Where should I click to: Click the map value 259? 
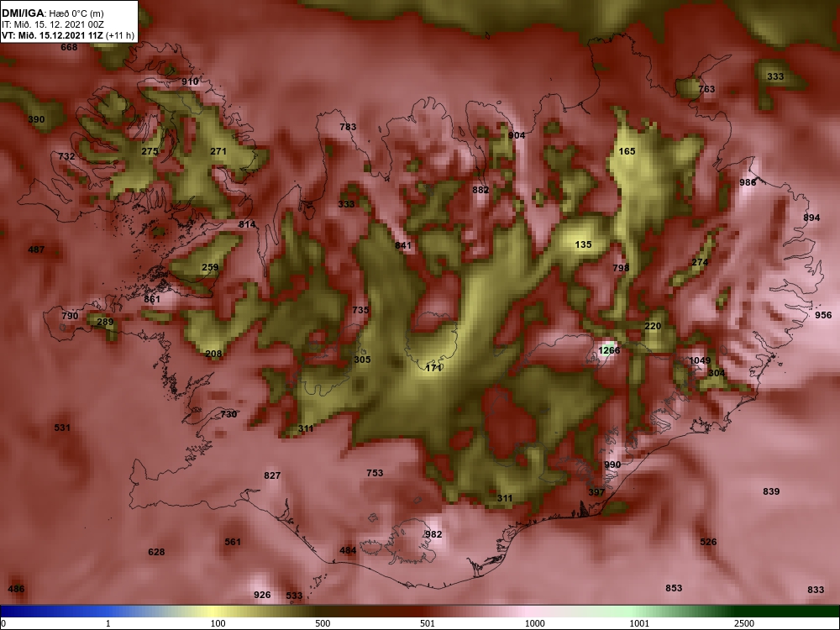210,267
